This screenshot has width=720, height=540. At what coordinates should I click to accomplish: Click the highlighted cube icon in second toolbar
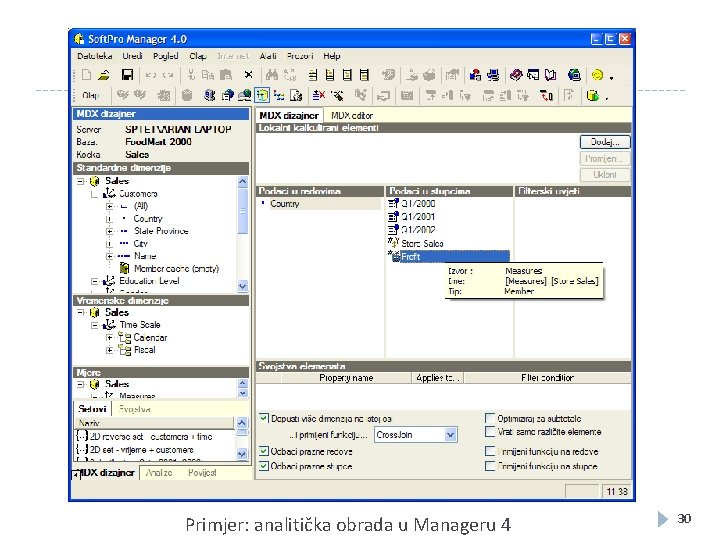pos(262,96)
